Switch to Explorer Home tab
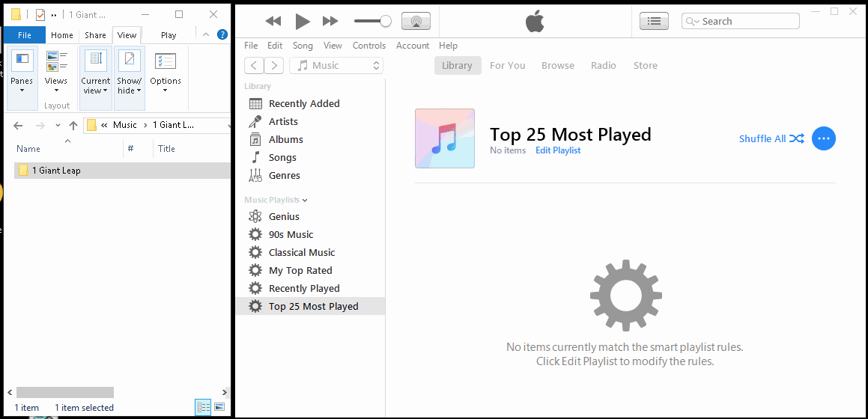 click(62, 35)
